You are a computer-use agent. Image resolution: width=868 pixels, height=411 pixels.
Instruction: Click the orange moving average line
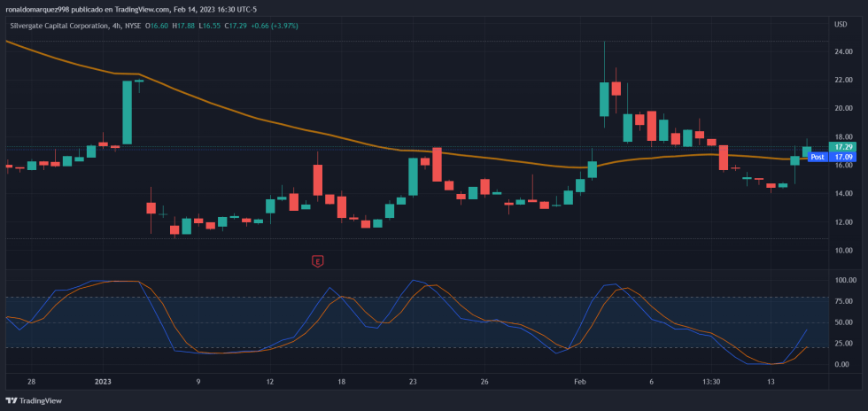tap(266, 120)
